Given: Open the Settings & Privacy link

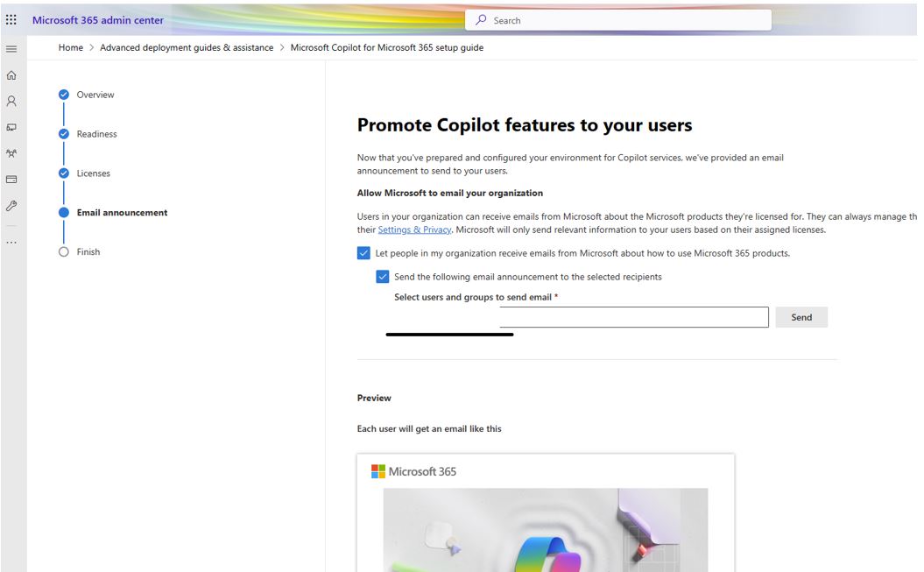Looking at the screenshot, I should pyautogui.click(x=414, y=230).
